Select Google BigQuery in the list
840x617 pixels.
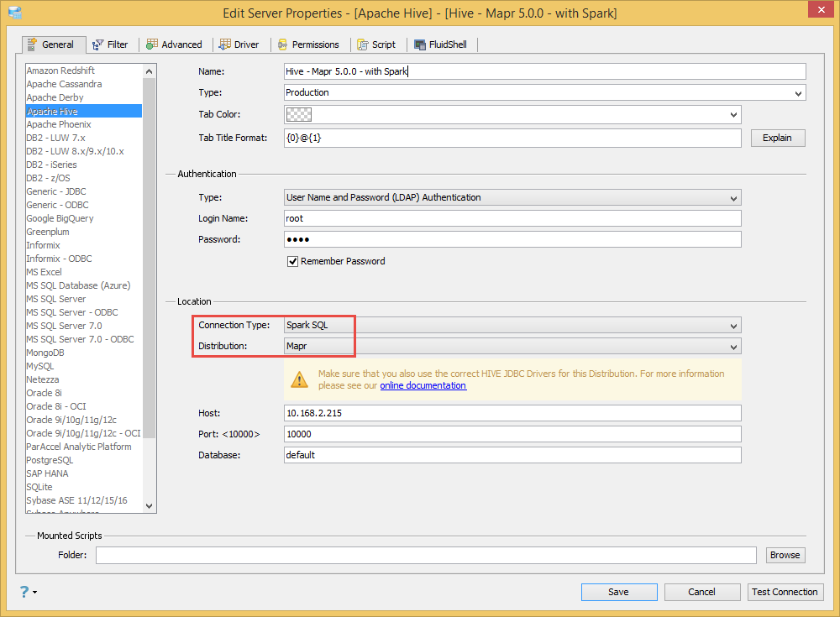[x=84, y=218]
